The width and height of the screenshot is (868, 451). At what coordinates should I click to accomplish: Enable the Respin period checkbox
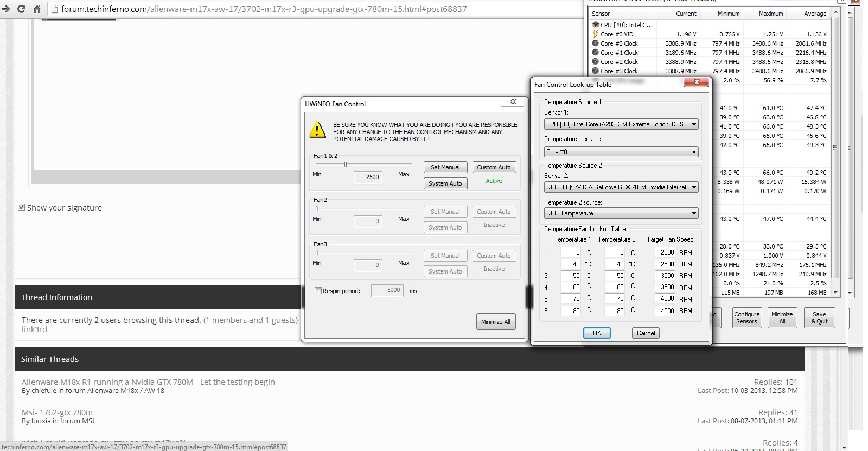[318, 291]
